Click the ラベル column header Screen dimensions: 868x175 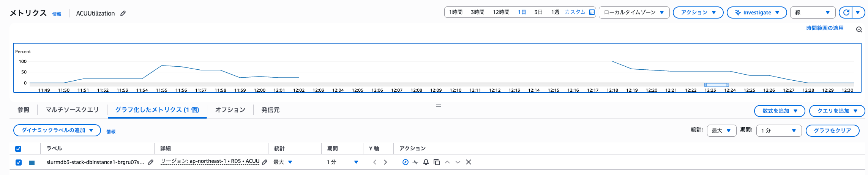point(54,148)
